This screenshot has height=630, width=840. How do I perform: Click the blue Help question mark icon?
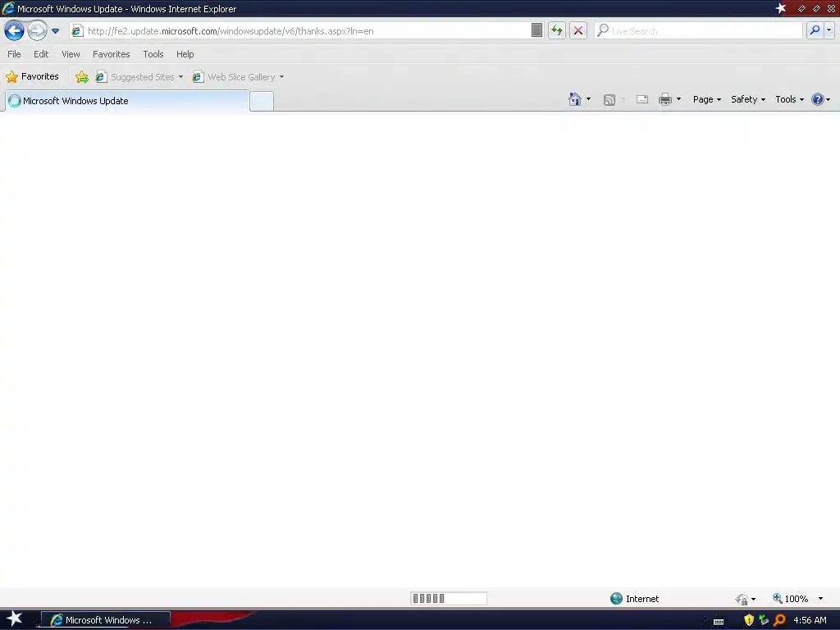tap(818, 99)
